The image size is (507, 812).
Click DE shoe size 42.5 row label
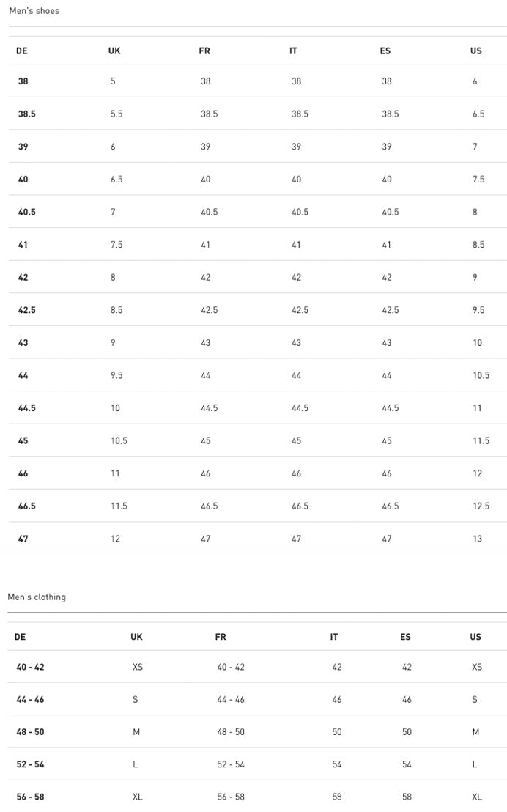click(x=27, y=310)
